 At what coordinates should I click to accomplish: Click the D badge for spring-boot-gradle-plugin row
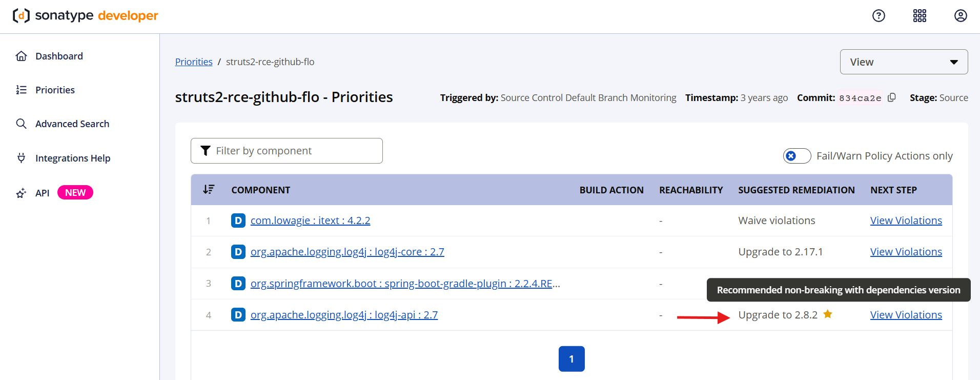pyautogui.click(x=238, y=283)
